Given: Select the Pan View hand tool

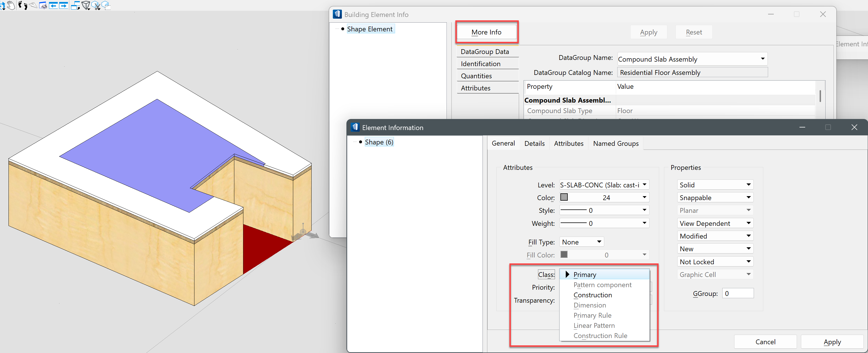Looking at the screenshot, I should (x=11, y=5).
